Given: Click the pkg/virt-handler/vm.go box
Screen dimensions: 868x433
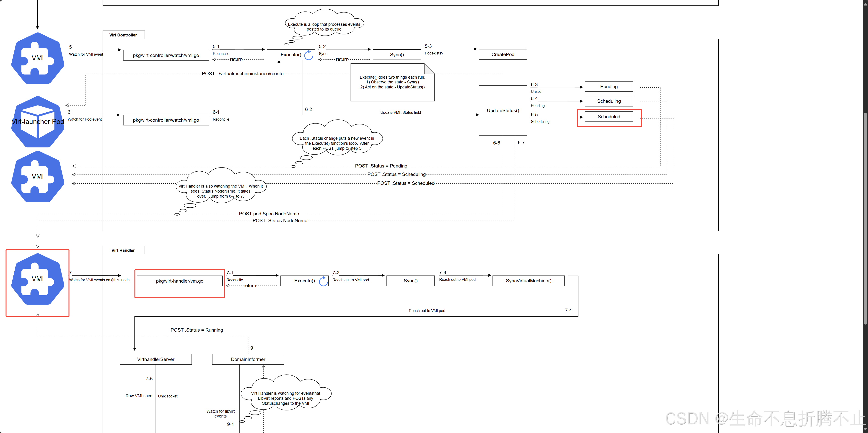Looking at the screenshot, I should (x=180, y=281).
